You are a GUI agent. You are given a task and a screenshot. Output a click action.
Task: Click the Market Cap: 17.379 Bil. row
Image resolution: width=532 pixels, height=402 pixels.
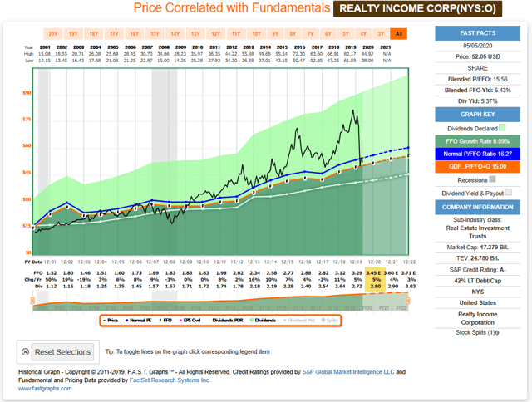point(477,248)
